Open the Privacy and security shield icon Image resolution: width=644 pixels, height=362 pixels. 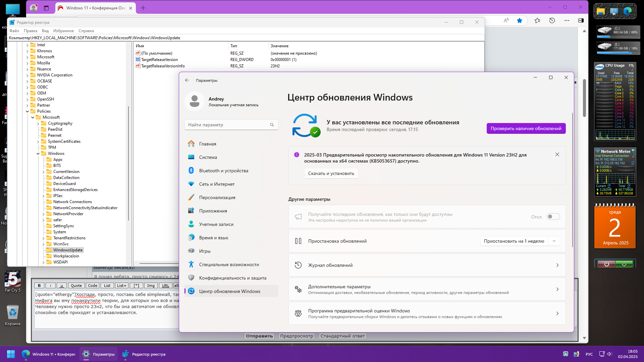coord(191,278)
